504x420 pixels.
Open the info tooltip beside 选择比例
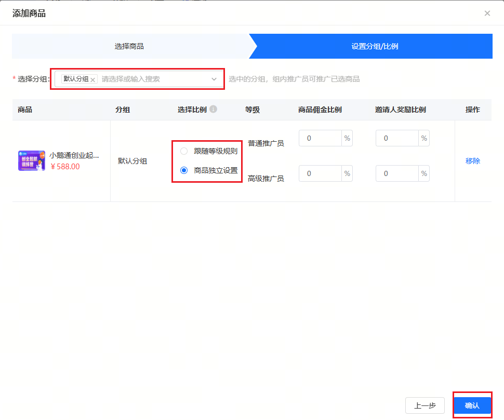(213, 109)
